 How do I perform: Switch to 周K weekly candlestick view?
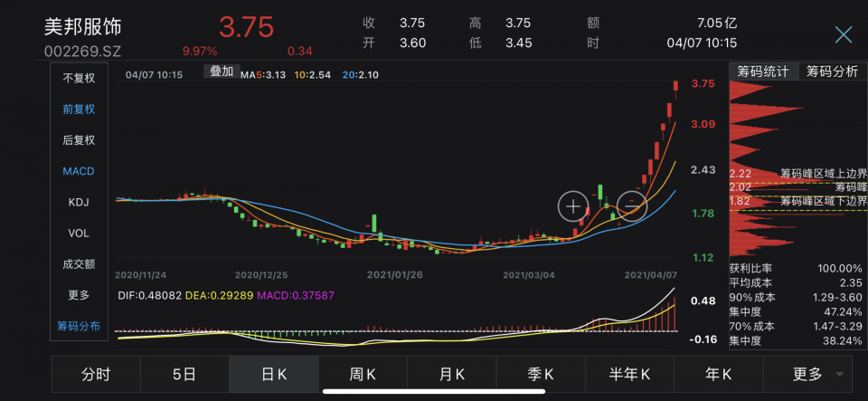tap(363, 375)
